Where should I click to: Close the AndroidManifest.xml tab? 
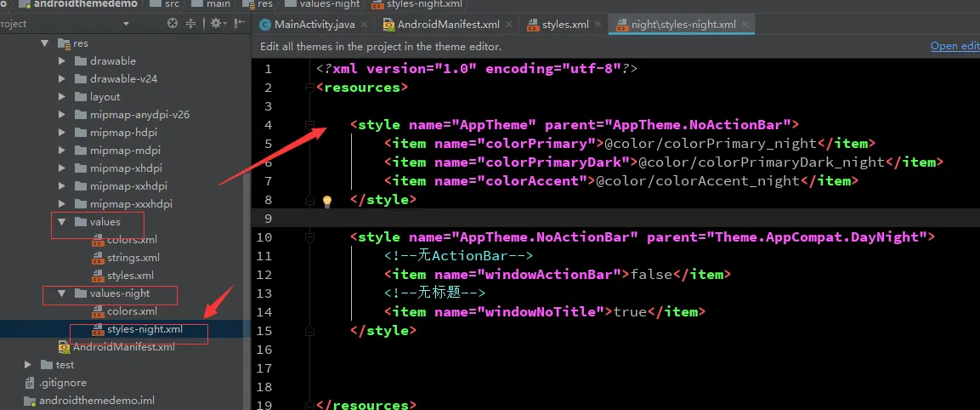pos(509,25)
